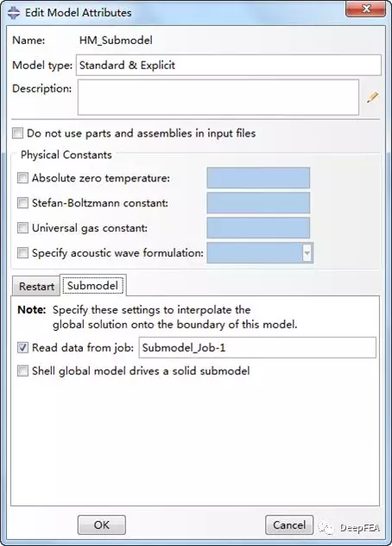Select the Submodel tab
392x546 pixels.
(92, 286)
